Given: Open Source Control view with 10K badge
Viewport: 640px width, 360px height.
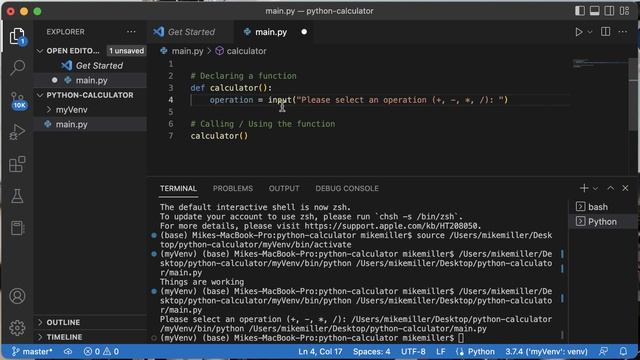Looking at the screenshot, I should [x=17, y=100].
